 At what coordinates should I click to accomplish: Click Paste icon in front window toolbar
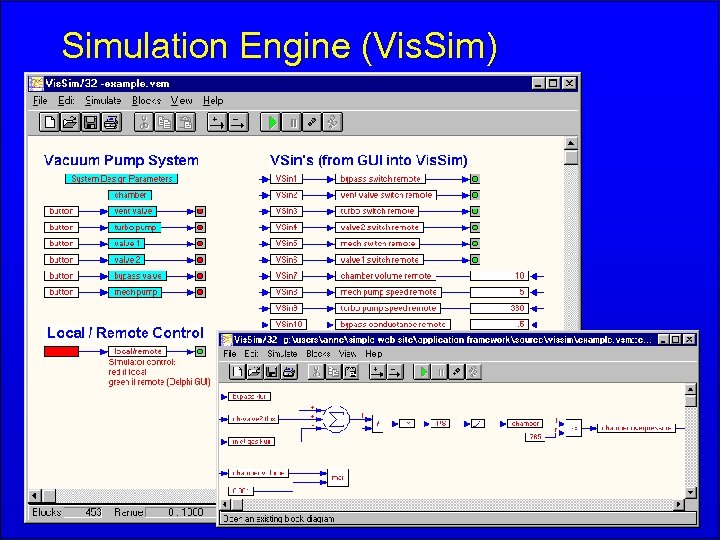351,371
